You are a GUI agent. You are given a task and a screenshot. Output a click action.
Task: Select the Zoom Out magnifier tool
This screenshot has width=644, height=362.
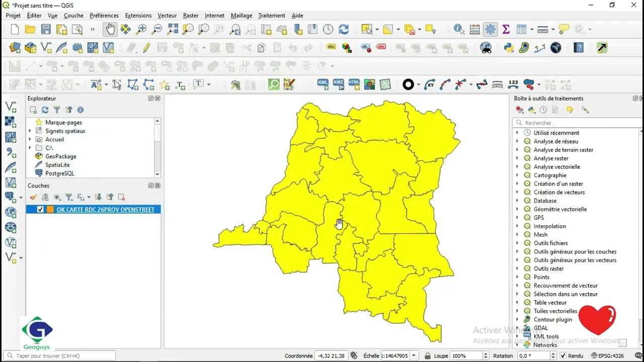coord(157,29)
